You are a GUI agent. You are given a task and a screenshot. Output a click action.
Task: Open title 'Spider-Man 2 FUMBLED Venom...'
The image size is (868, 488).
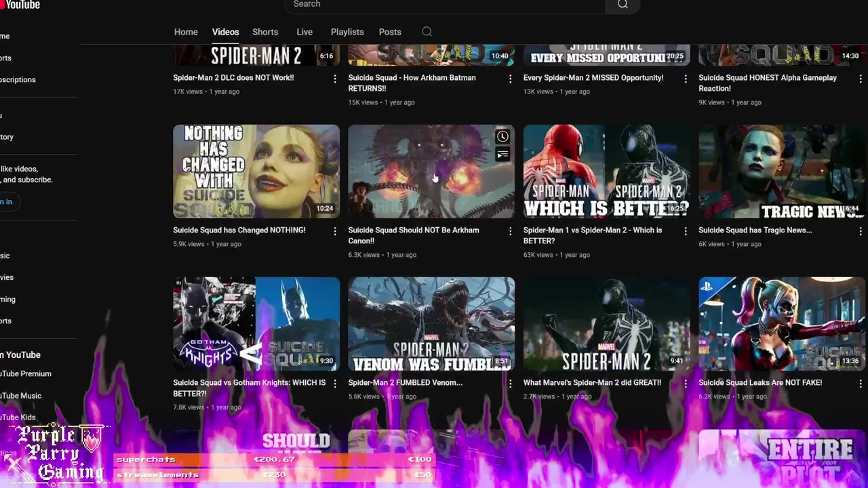coord(406,383)
